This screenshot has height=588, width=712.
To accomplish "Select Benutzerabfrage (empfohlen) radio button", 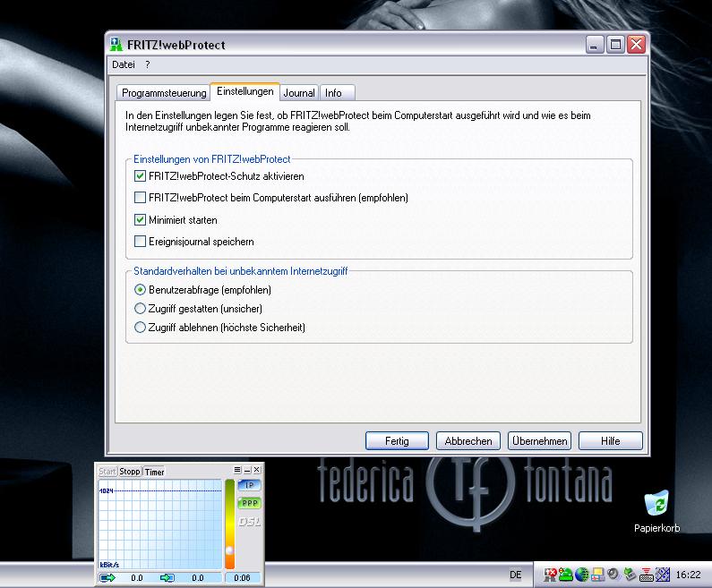I will click(140, 289).
